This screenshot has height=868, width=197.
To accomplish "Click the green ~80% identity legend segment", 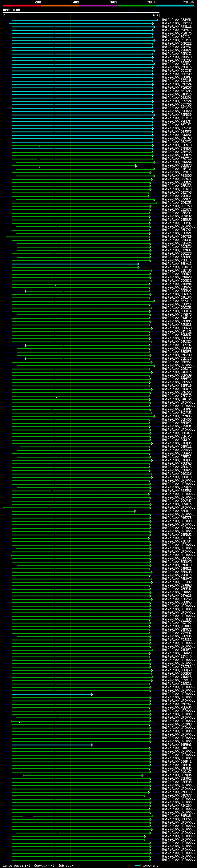I will (137, 6).
